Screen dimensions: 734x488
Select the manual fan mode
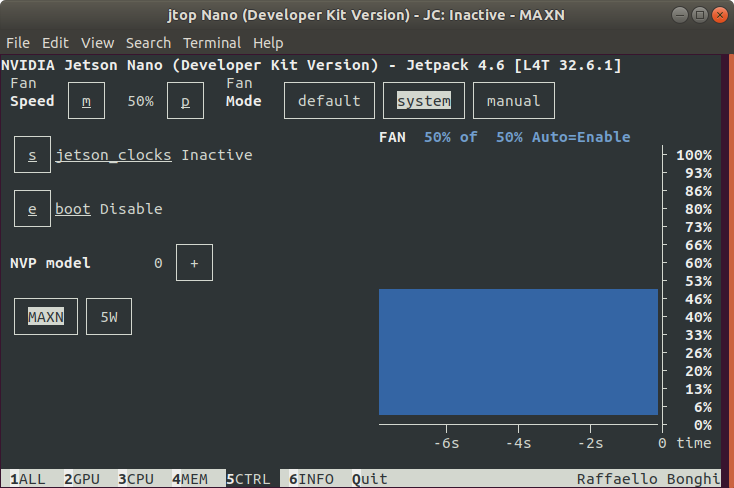(x=514, y=101)
